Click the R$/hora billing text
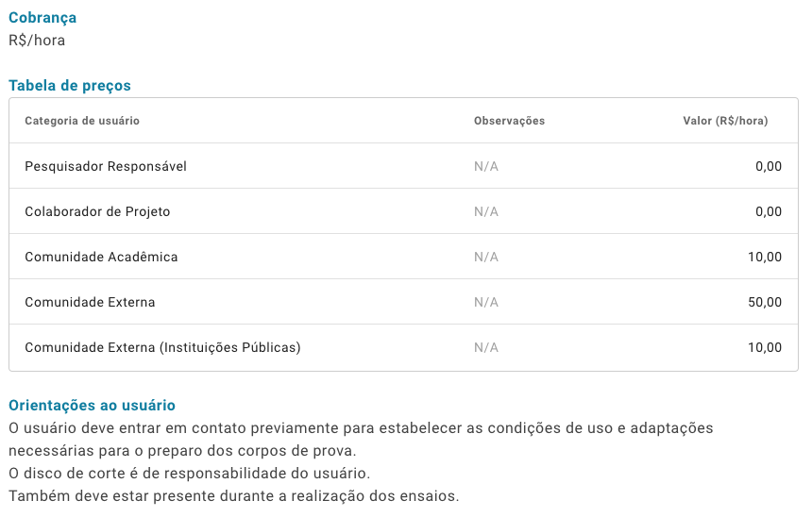The width and height of the screenshot is (812, 517). [x=37, y=41]
